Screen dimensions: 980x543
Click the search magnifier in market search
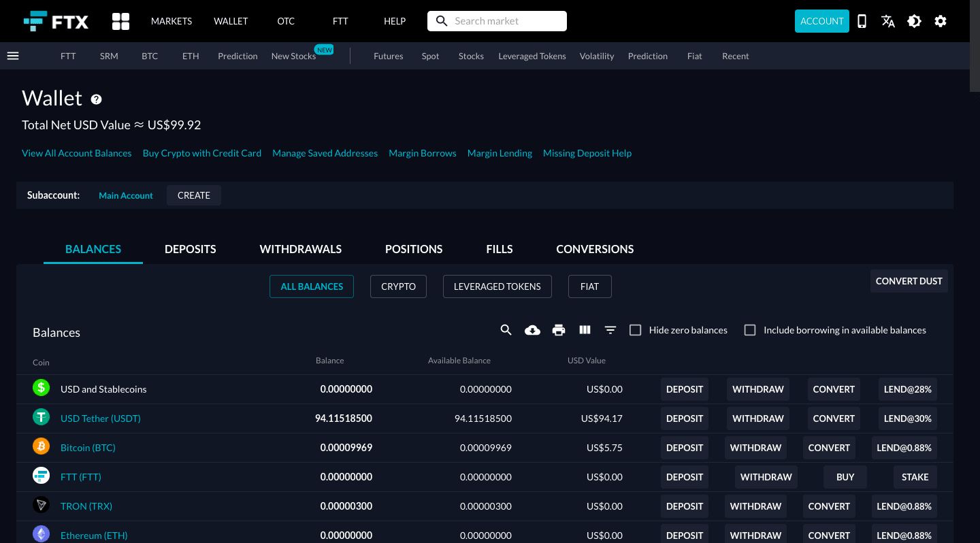click(442, 21)
